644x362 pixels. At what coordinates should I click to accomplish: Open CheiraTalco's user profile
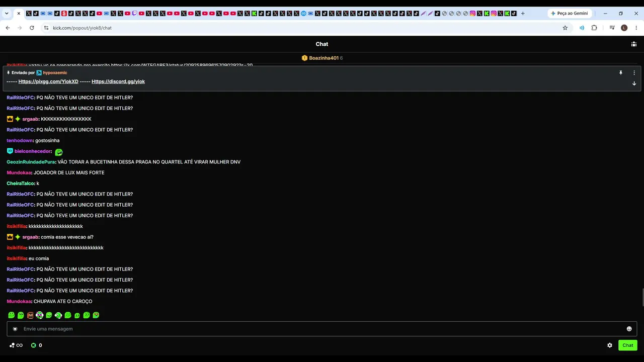click(x=20, y=184)
